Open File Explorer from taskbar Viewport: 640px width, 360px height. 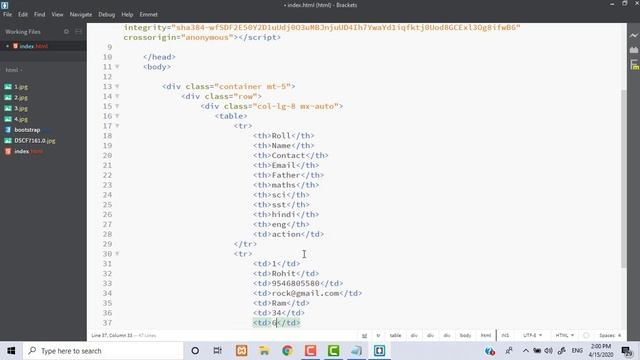(x=264, y=351)
